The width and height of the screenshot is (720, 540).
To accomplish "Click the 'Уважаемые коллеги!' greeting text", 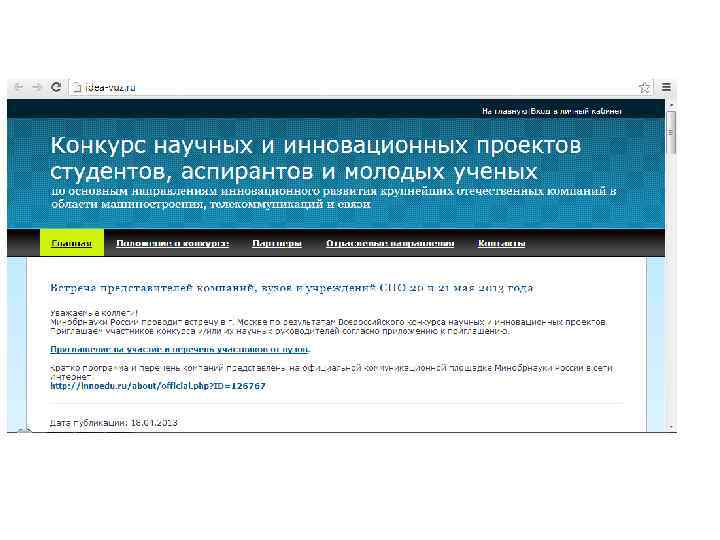I will pyautogui.click(x=94, y=313).
